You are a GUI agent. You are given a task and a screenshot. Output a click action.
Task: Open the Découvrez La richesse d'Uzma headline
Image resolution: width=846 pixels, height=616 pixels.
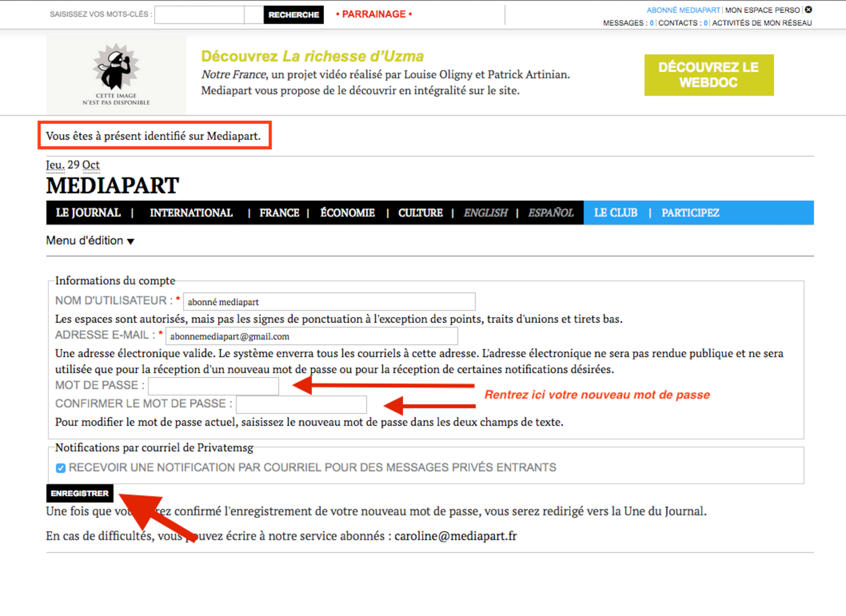coord(312,56)
